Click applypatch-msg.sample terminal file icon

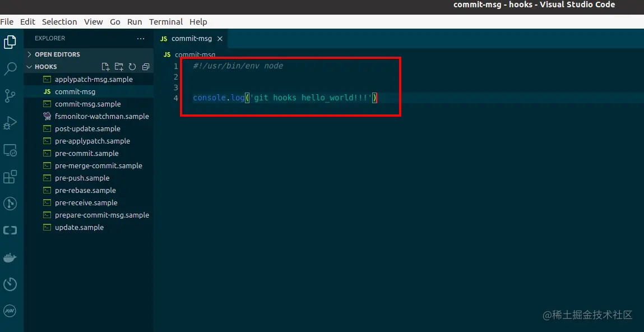[47, 79]
